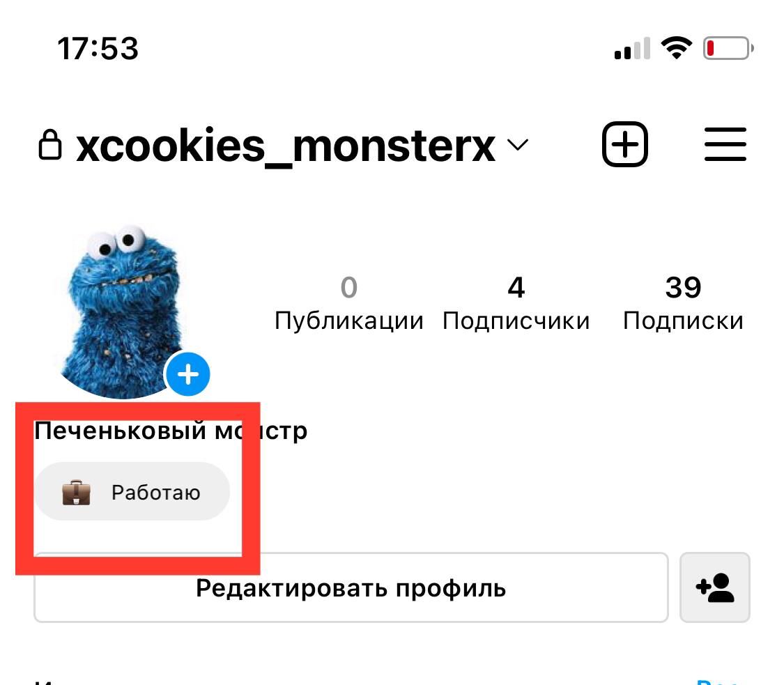
Task: Tap the 17:53 clock in status bar
Action: (x=98, y=49)
